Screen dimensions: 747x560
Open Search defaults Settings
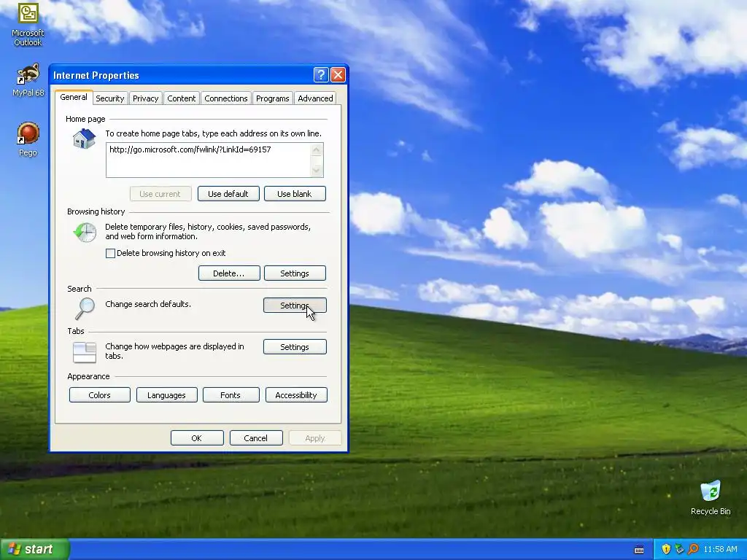[x=295, y=306]
